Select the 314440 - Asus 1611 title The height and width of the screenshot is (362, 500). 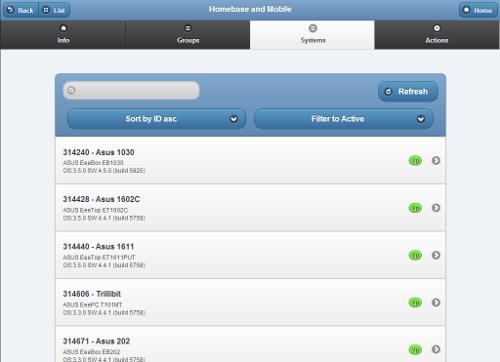click(98, 247)
